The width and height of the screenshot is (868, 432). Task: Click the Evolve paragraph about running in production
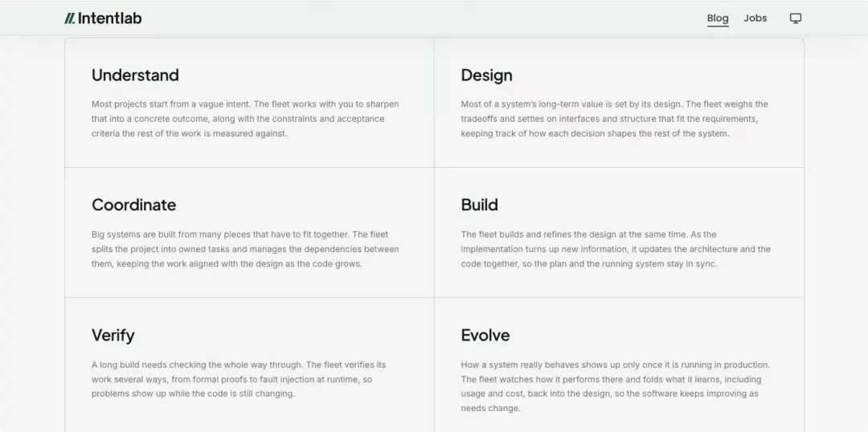(615, 387)
